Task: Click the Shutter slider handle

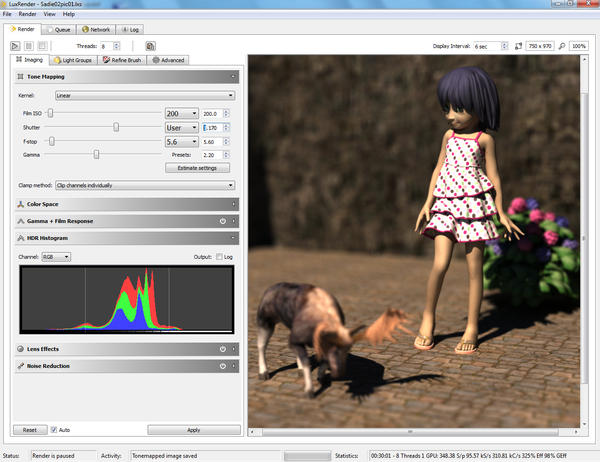Action: coord(116,127)
